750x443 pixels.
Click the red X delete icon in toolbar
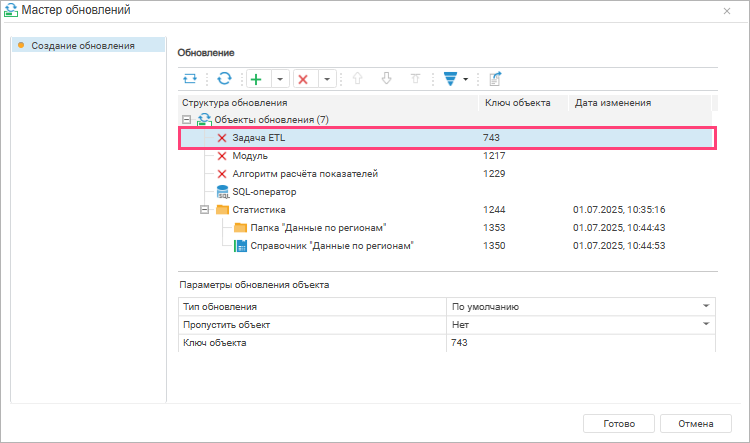point(303,79)
